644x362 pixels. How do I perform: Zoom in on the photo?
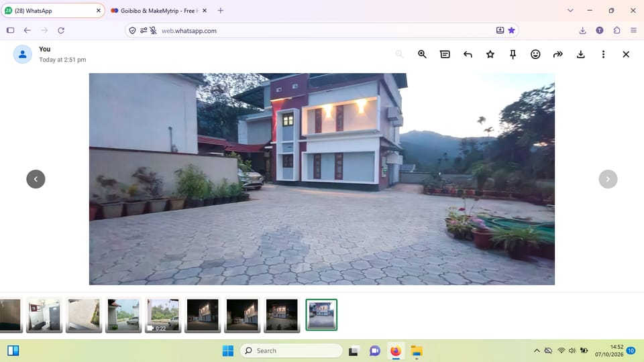[x=422, y=54]
